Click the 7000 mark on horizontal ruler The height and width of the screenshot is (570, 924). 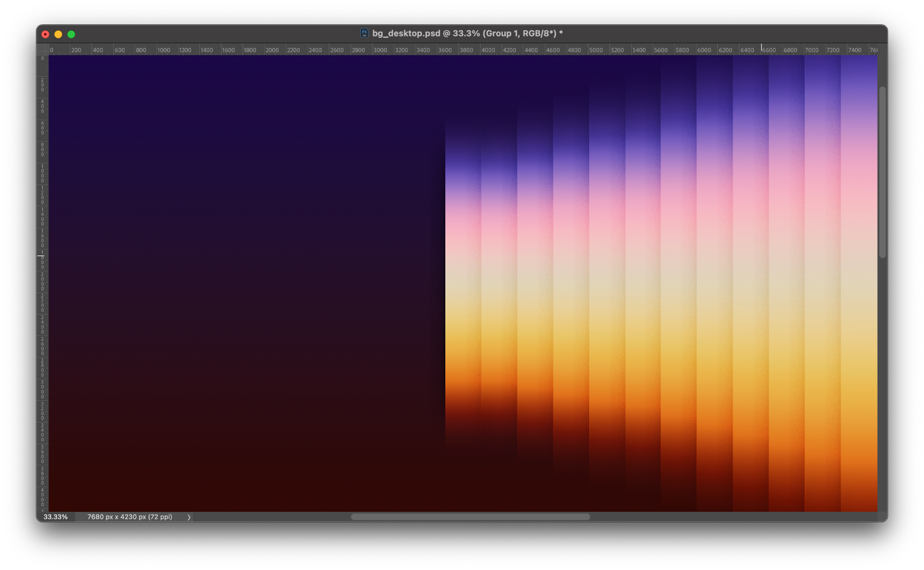pos(811,50)
